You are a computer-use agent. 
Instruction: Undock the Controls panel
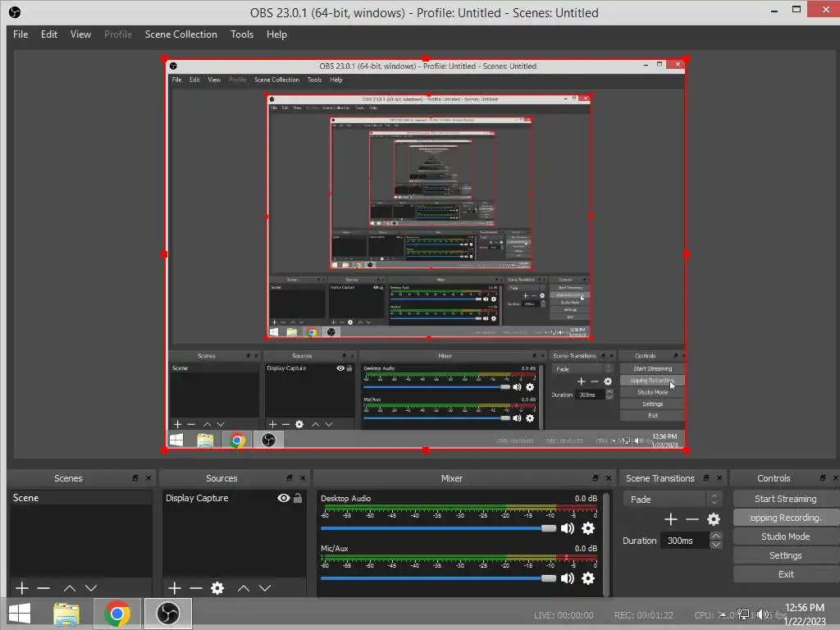point(823,478)
